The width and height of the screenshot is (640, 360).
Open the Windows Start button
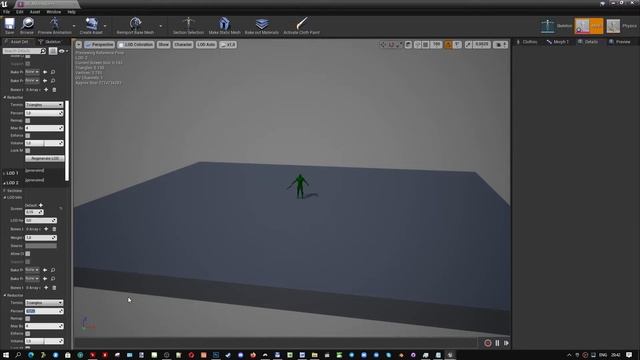[x=6, y=355]
